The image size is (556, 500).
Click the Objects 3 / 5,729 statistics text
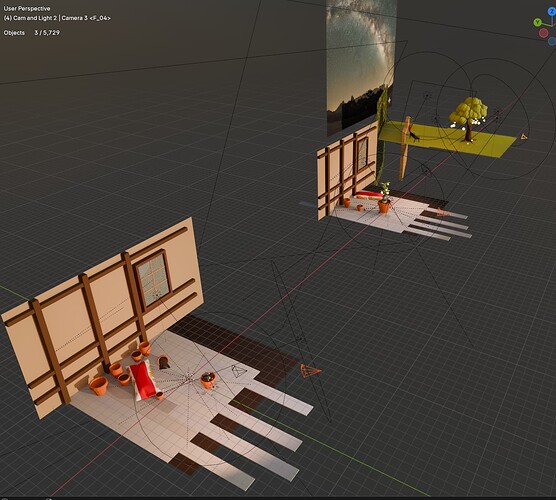[x=32, y=33]
